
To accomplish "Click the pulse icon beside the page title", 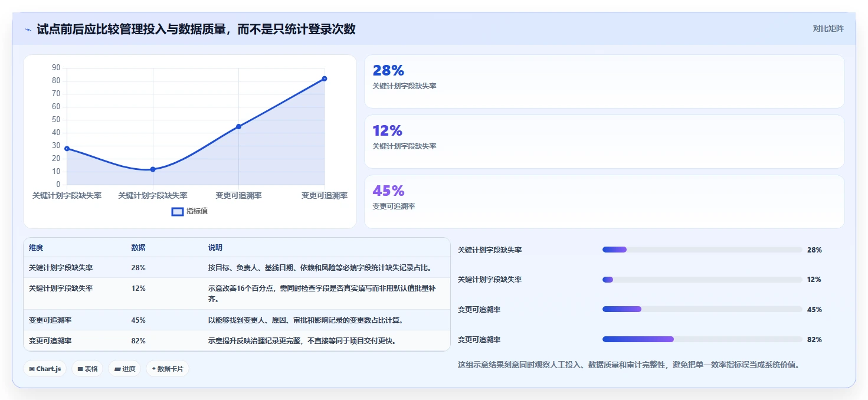I will tap(28, 29).
